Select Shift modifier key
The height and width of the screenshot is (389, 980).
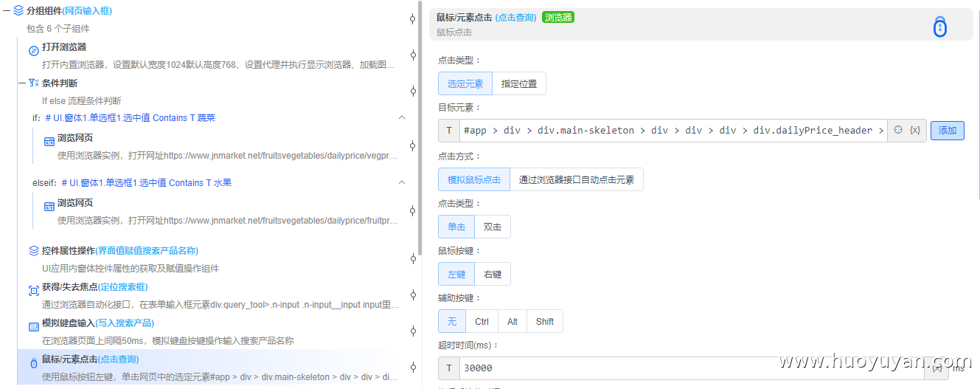(x=545, y=321)
